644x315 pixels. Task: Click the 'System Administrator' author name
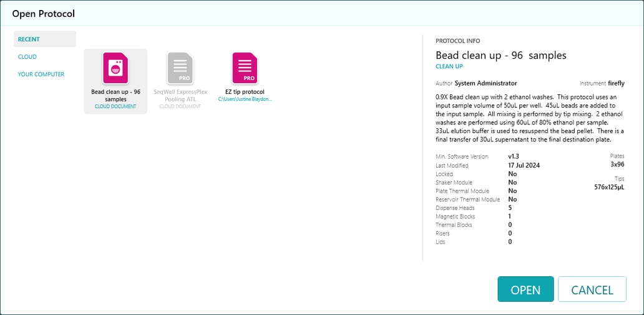[486, 83]
